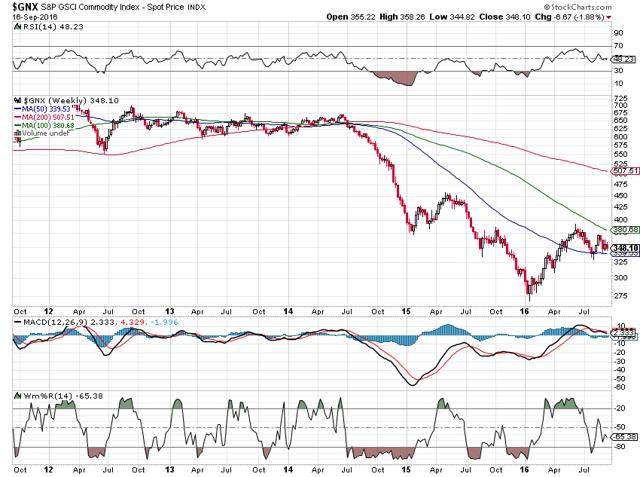This screenshot has height=477, width=640.
Task: Click the MA(200) 507.51 legend entry
Action: click(x=44, y=117)
